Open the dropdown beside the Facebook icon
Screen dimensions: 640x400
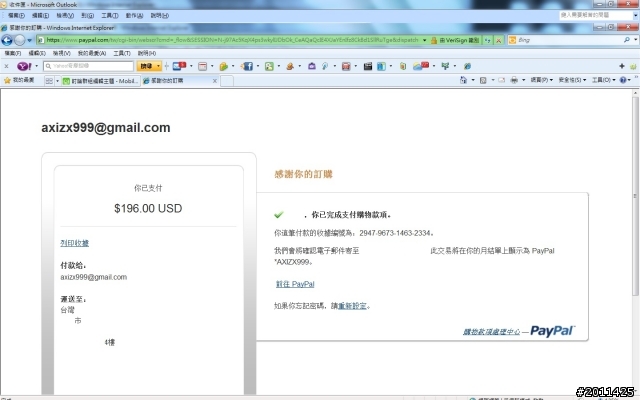tap(258, 66)
